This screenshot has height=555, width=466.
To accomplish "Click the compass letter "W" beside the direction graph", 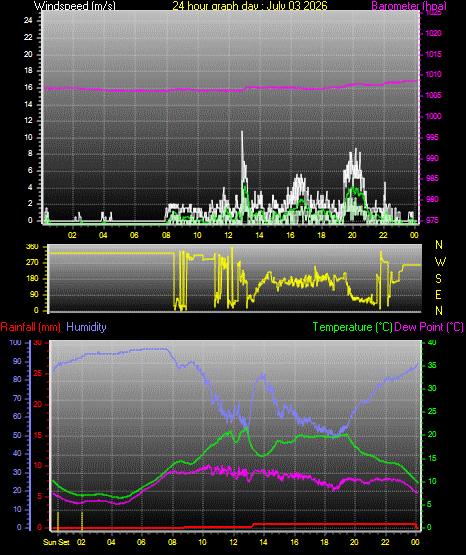I will [x=440, y=262].
